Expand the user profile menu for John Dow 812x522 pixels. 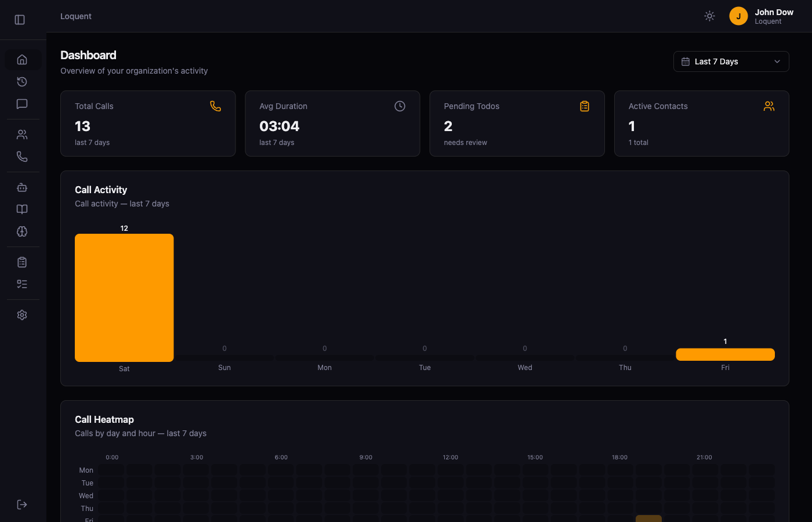[757, 16]
